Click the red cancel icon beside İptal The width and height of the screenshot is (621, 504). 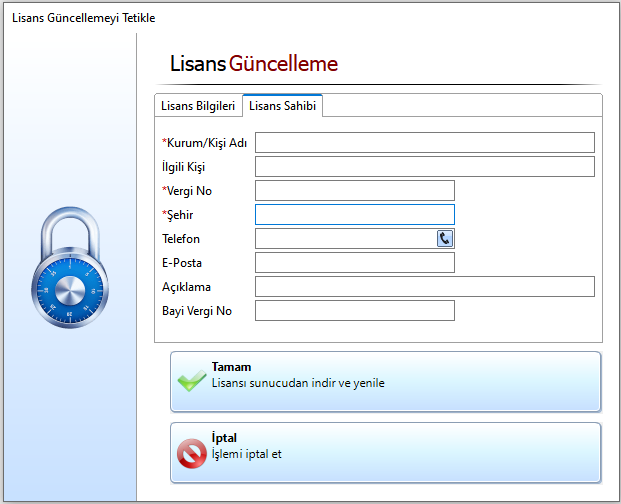191,454
